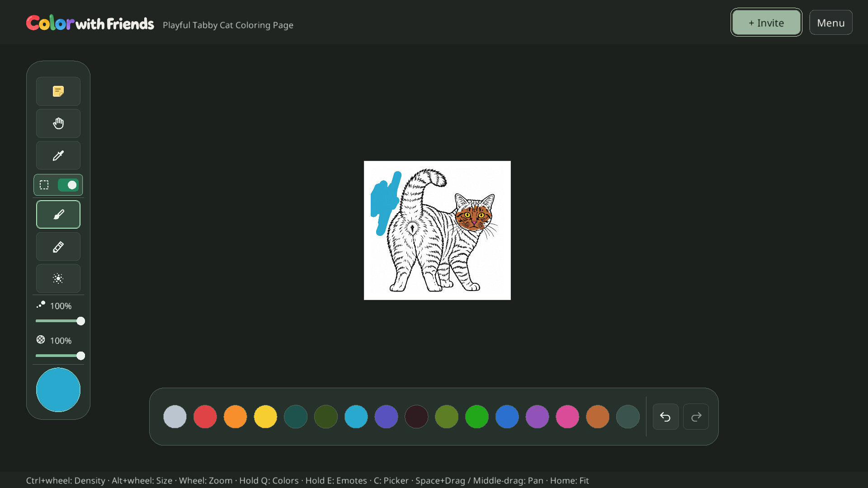Click the dashed selection rectangle icon

click(44, 185)
